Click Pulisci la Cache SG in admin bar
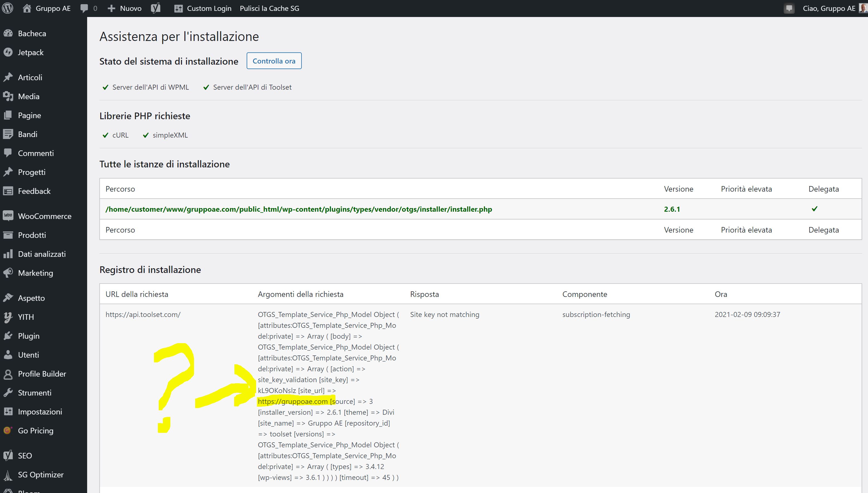The width and height of the screenshot is (868, 493). click(269, 8)
